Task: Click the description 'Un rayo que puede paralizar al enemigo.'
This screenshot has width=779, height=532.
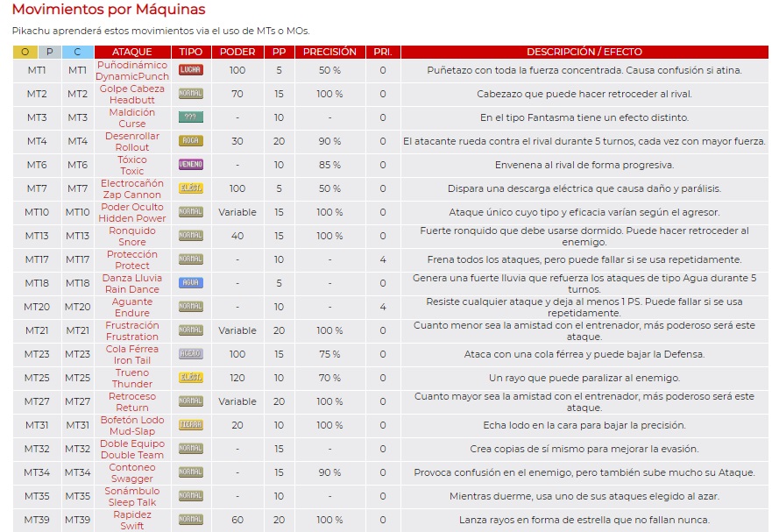Action: pyautogui.click(x=584, y=378)
